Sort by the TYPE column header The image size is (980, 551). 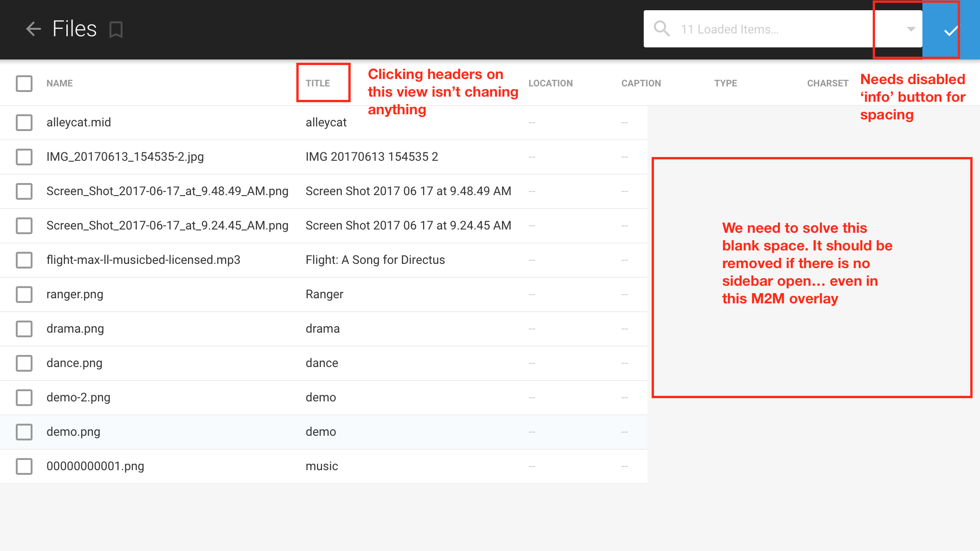tap(725, 83)
